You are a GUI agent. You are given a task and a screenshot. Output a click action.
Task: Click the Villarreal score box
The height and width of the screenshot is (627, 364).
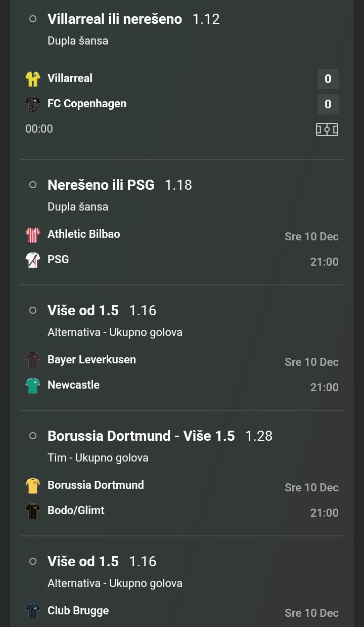coord(328,79)
